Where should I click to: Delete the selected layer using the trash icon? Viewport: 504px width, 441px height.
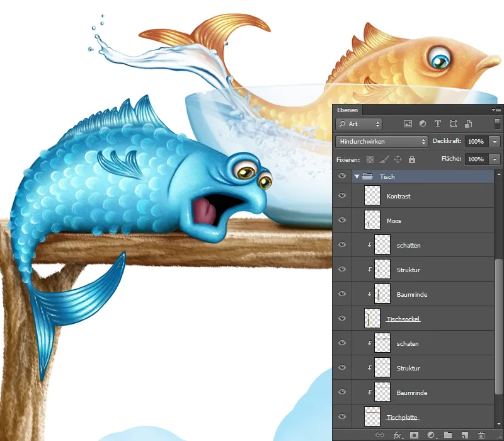[481, 435]
